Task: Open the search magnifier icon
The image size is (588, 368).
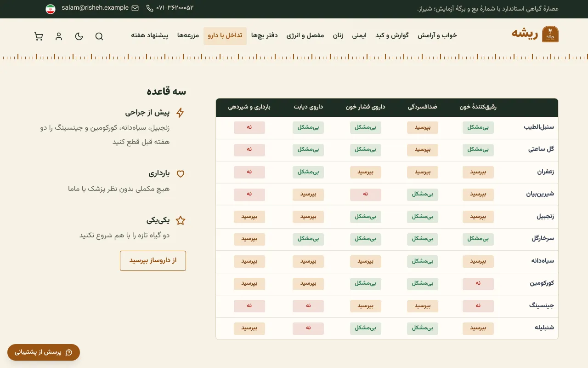Action: [x=99, y=36]
